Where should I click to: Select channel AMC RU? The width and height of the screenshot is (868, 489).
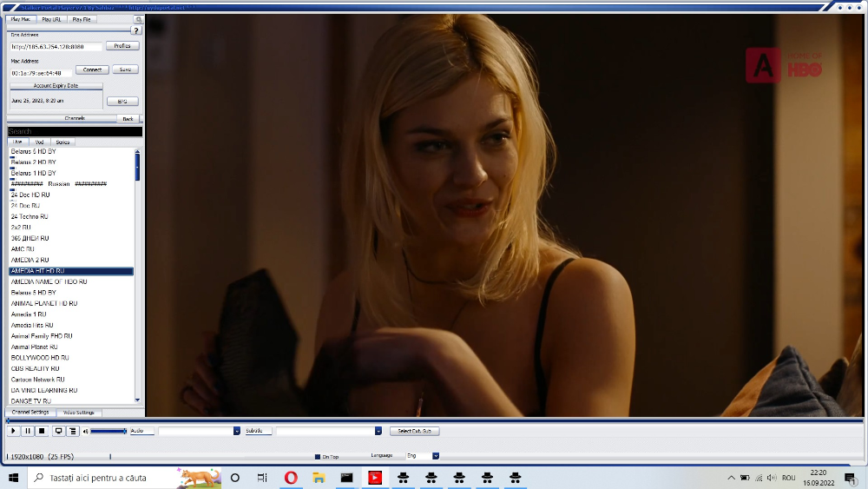71,249
